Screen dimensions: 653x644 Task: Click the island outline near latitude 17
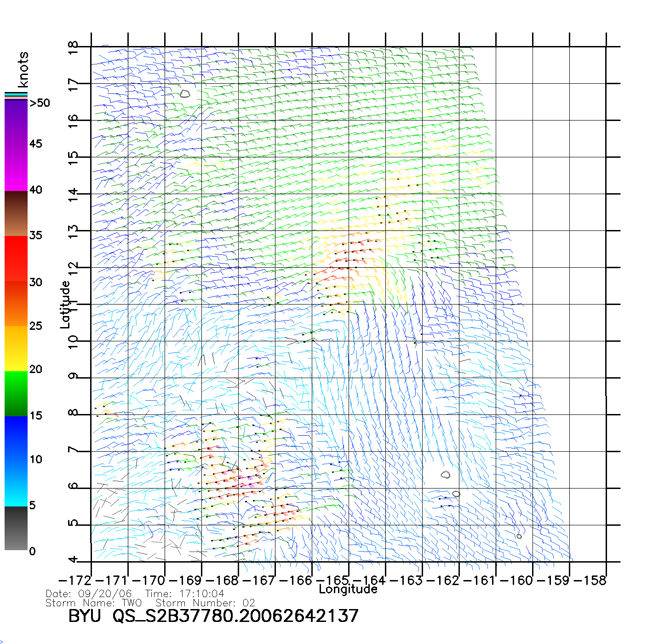(185, 94)
